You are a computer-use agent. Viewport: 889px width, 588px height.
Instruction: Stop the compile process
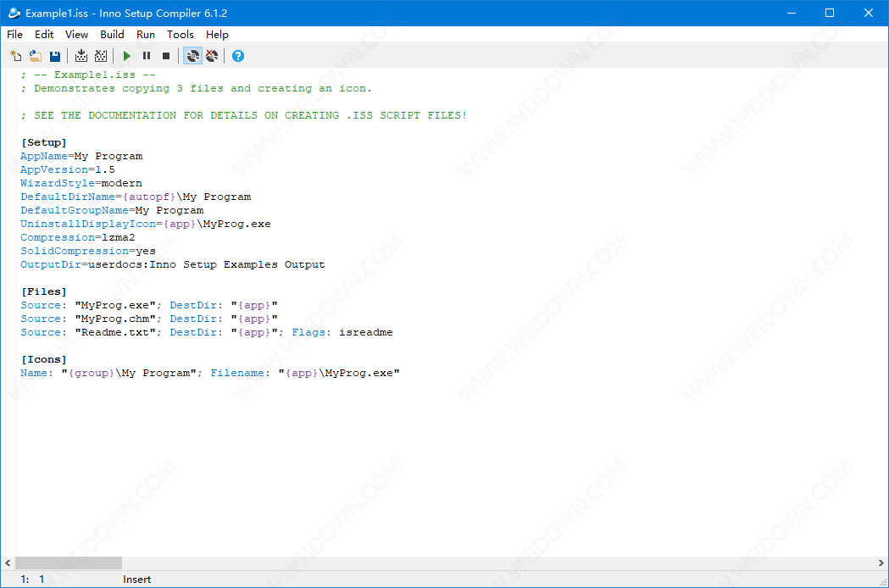[101, 56]
